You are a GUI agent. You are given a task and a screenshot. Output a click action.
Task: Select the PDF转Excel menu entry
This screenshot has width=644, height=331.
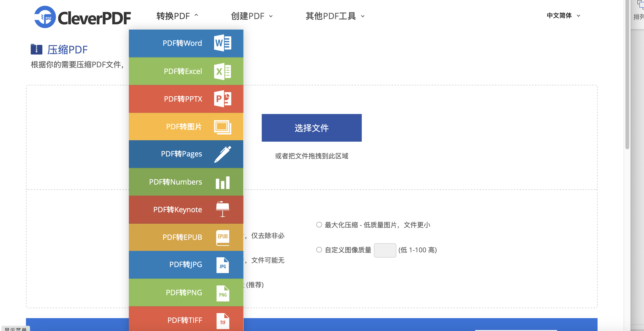(x=186, y=71)
